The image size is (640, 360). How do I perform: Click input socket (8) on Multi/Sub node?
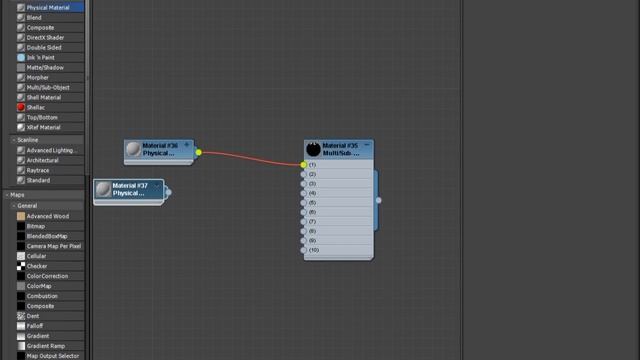tap(303, 231)
